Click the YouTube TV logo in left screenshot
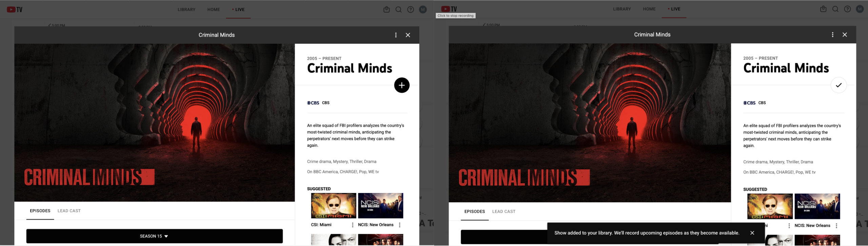 click(x=15, y=10)
